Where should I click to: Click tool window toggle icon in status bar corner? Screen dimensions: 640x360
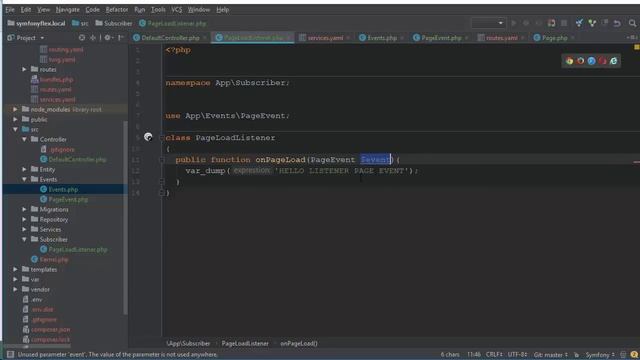point(10,354)
